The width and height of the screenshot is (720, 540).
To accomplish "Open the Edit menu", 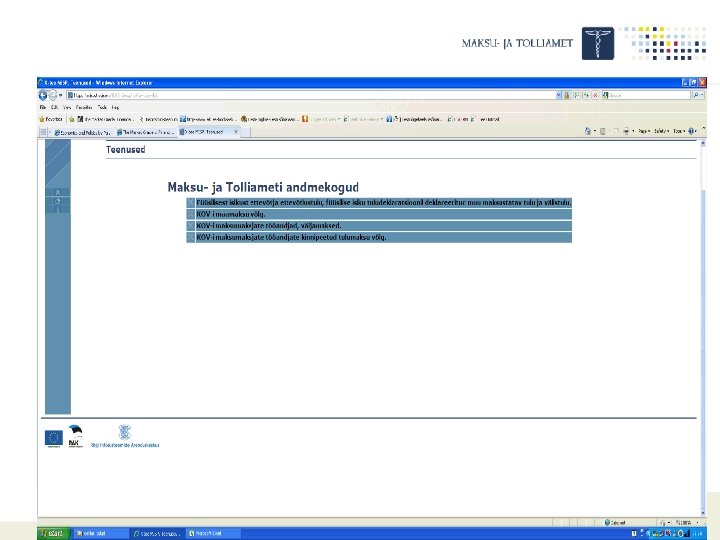I will point(54,107).
